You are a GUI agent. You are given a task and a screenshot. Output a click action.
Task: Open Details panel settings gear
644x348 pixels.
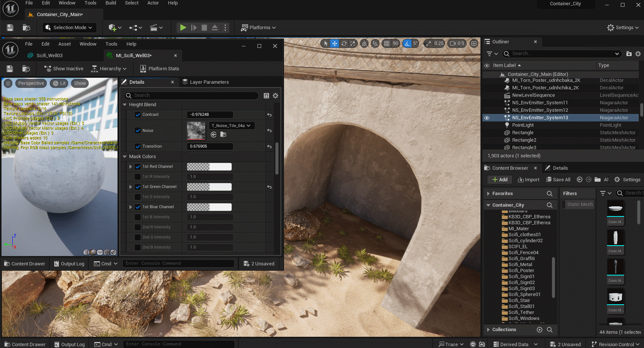pos(275,96)
